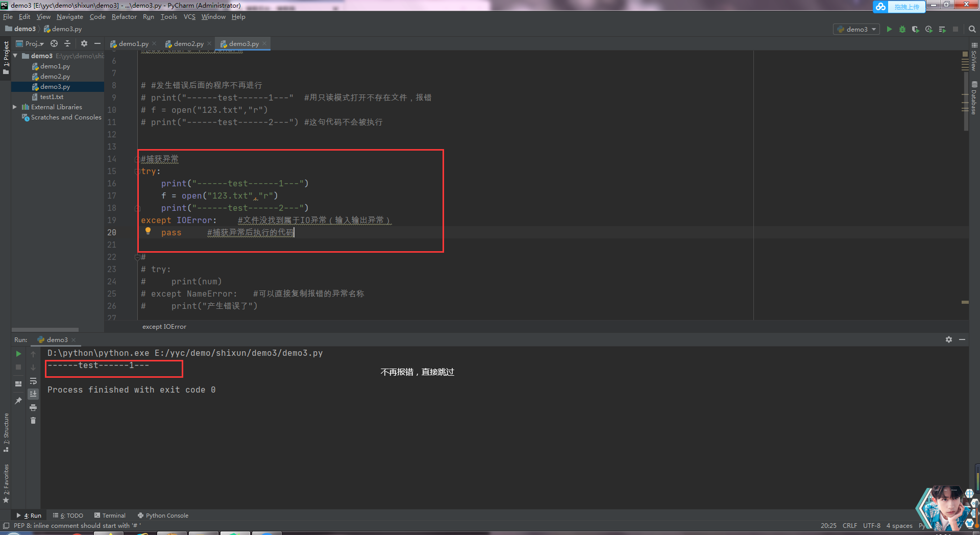Click the top error stripe marker
980x535 pixels.
click(x=965, y=54)
